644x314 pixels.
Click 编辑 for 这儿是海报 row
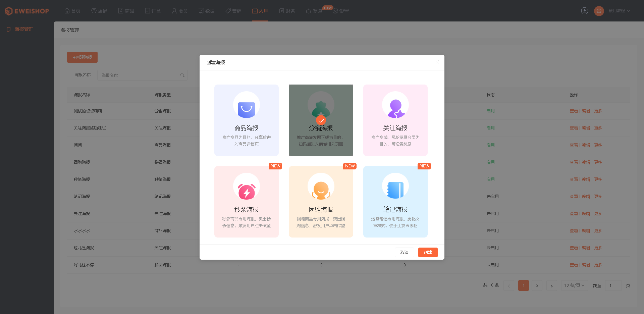pos(586,248)
